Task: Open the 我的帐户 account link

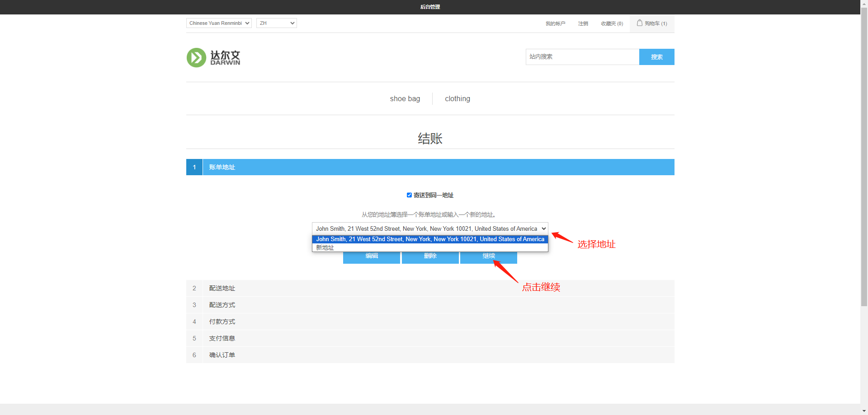Action: pyautogui.click(x=555, y=23)
